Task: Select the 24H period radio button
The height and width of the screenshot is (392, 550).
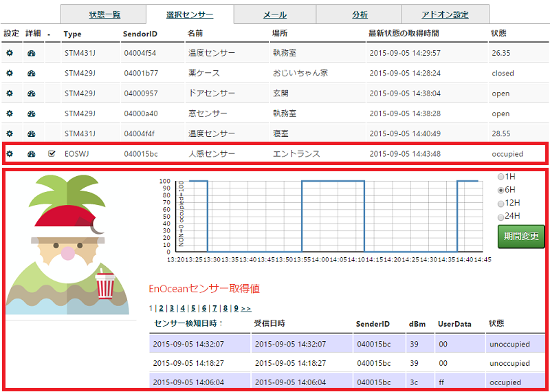Action: pos(500,217)
